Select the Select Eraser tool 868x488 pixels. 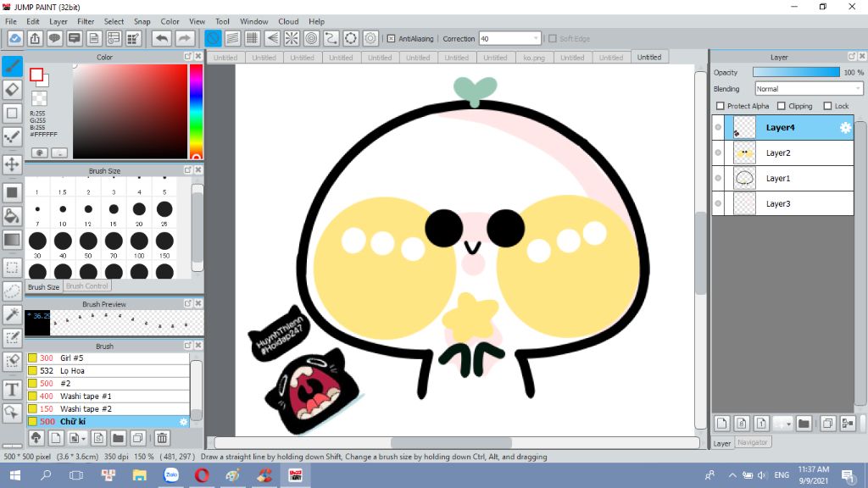(12, 361)
